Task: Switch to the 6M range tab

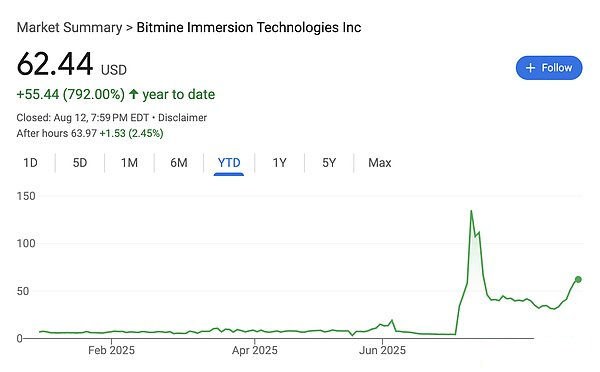Action: 179,163
